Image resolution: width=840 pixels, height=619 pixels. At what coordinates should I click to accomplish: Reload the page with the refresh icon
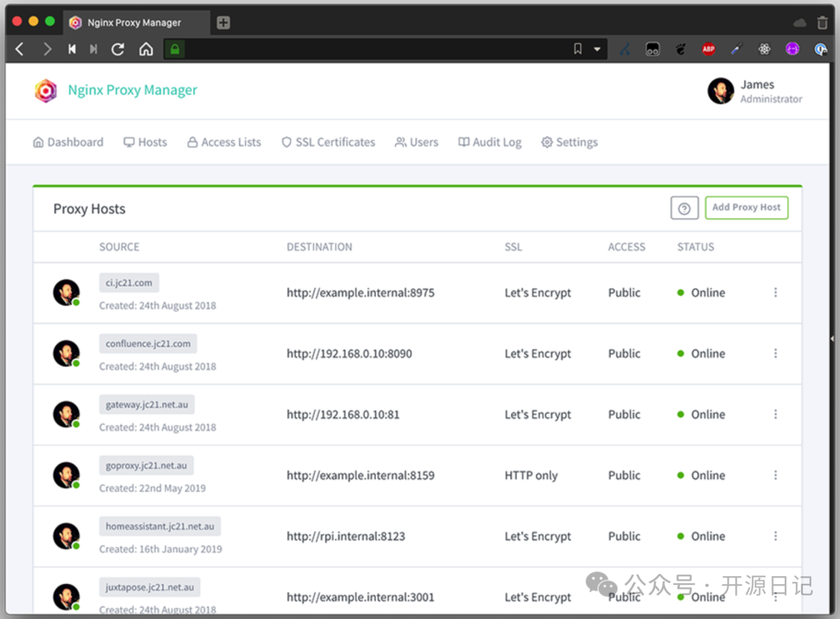[x=118, y=49]
